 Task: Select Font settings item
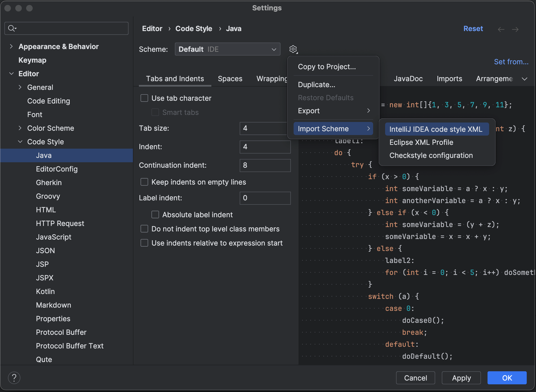(35, 114)
